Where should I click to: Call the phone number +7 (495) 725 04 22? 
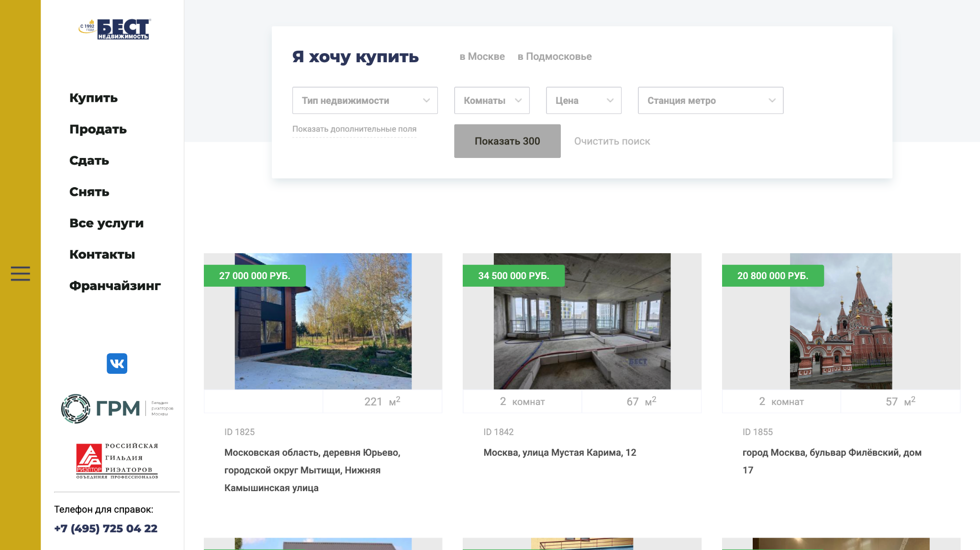[x=106, y=528]
